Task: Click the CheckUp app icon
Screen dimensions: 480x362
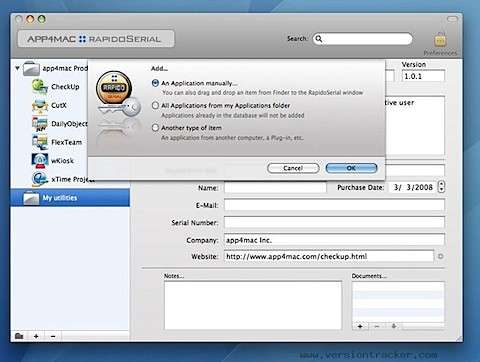Action: coord(40,87)
